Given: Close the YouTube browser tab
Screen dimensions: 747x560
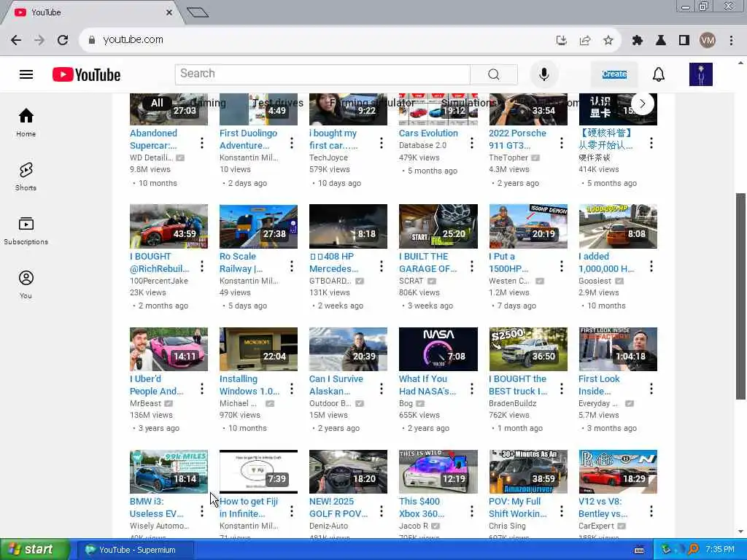Looking at the screenshot, I should (x=169, y=12).
